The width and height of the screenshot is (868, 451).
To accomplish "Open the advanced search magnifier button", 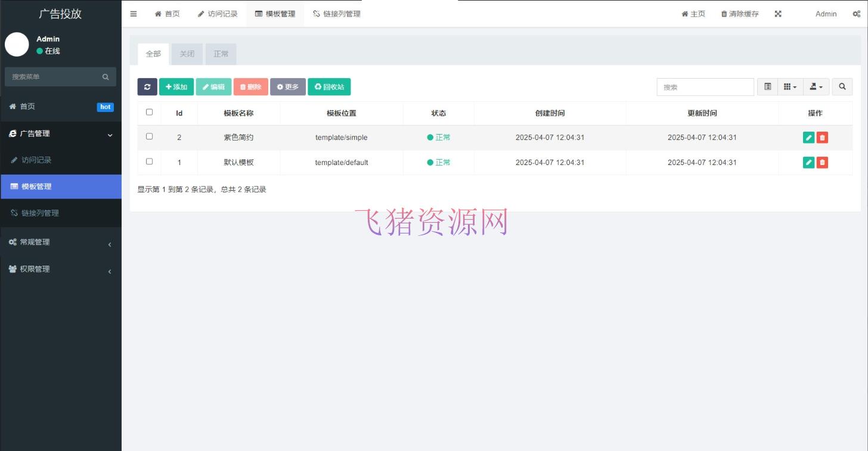I will pyautogui.click(x=842, y=87).
